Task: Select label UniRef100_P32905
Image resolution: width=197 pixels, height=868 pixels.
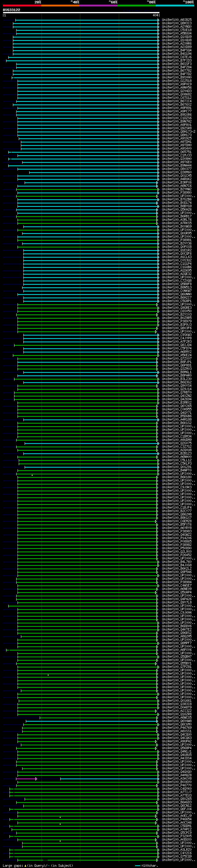Action: 177,836
